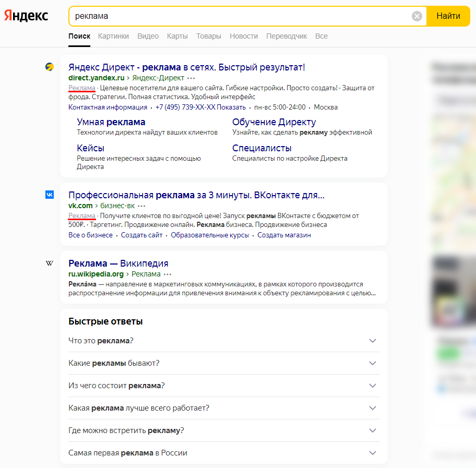This screenshot has width=476, height=468.
Task: Select the Поиск tab
Action: (79, 36)
